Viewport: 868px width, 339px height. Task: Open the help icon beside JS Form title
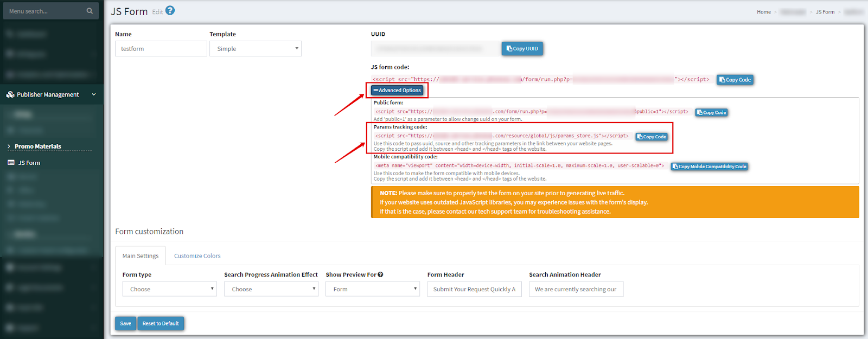click(x=170, y=10)
